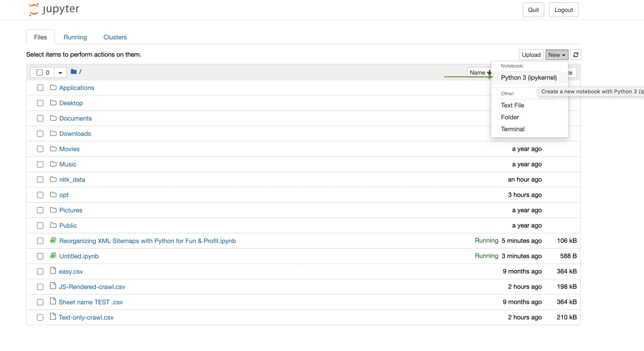Open the easy.csv file link
This screenshot has width=644, height=351.
[x=71, y=271]
